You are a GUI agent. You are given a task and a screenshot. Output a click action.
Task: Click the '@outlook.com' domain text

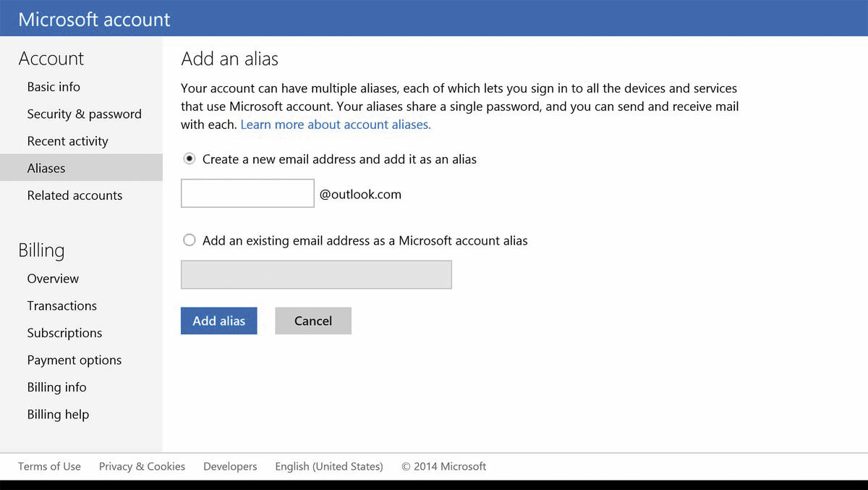[360, 194]
